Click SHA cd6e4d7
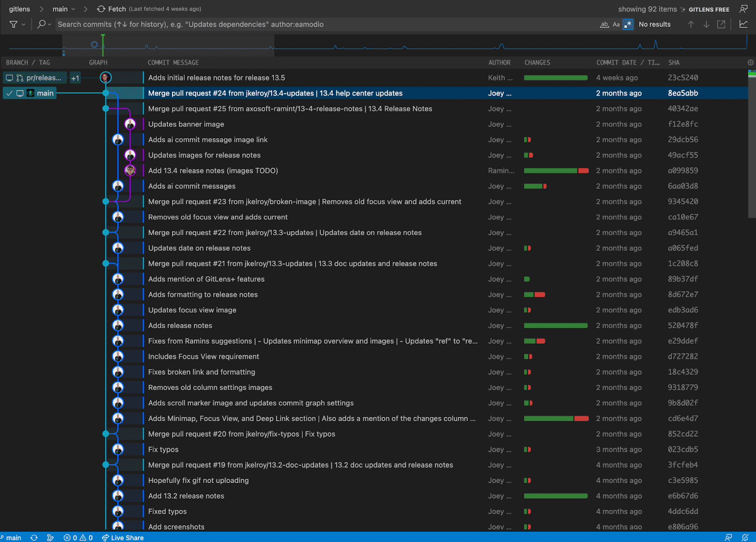The width and height of the screenshot is (756, 542). point(683,418)
